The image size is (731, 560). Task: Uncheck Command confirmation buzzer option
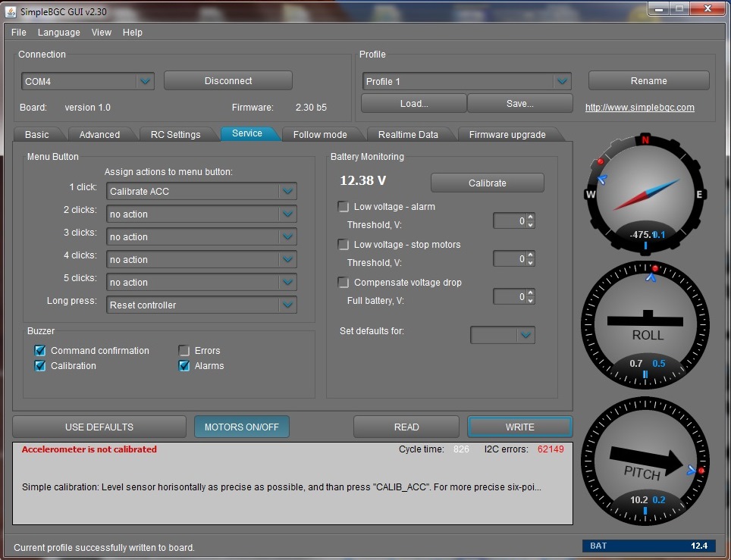41,351
